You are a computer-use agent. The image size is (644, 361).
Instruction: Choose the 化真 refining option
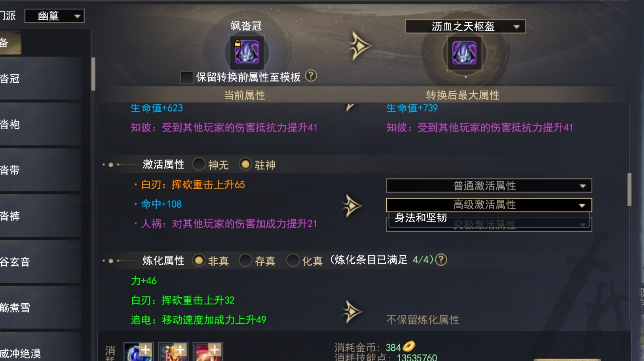pyautogui.click(x=293, y=260)
